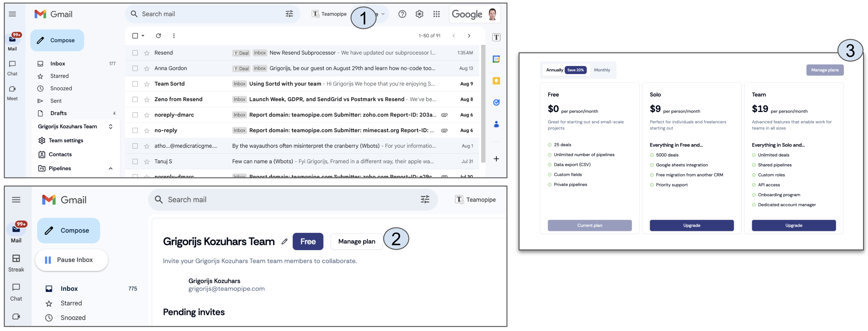Expand the Grigorijs Kozuhars Team switcher
This screenshot has width=868, height=331.
(111, 127)
